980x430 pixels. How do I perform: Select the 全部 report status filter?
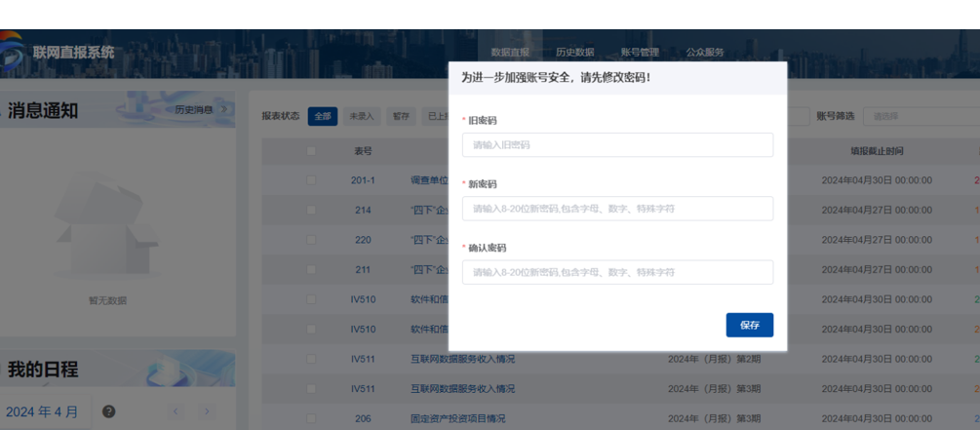[x=323, y=116]
